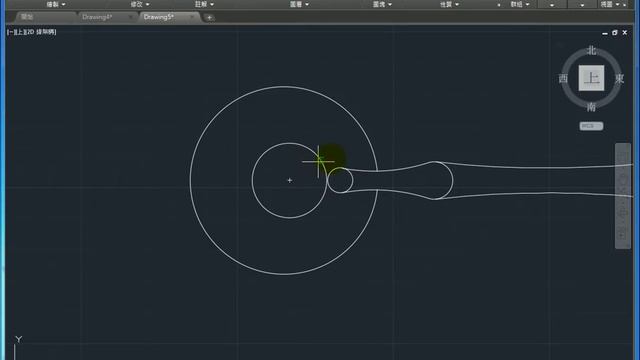Minimize the drawing viewport window
The width and height of the screenshot is (640, 360).
pos(605,33)
